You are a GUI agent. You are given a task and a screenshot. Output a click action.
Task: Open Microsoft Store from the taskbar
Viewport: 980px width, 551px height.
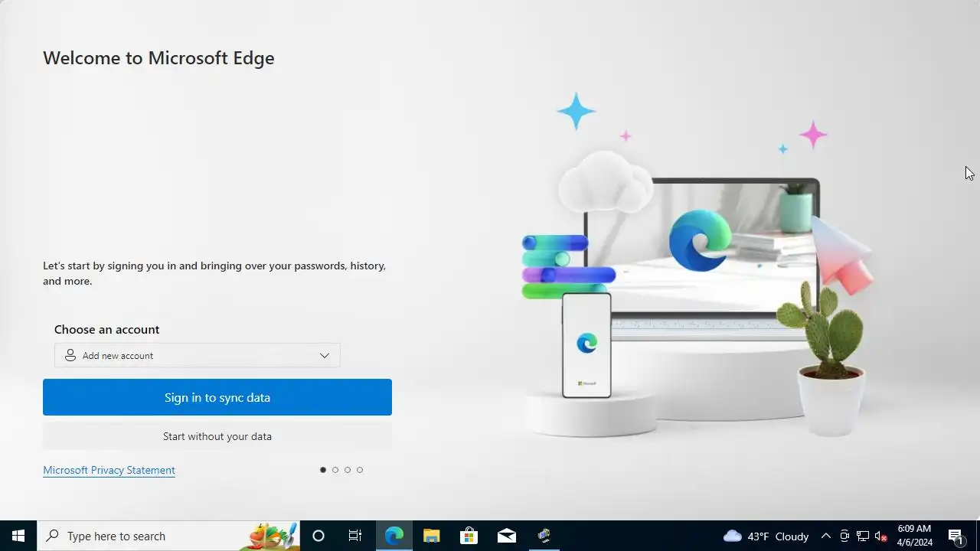coord(469,536)
